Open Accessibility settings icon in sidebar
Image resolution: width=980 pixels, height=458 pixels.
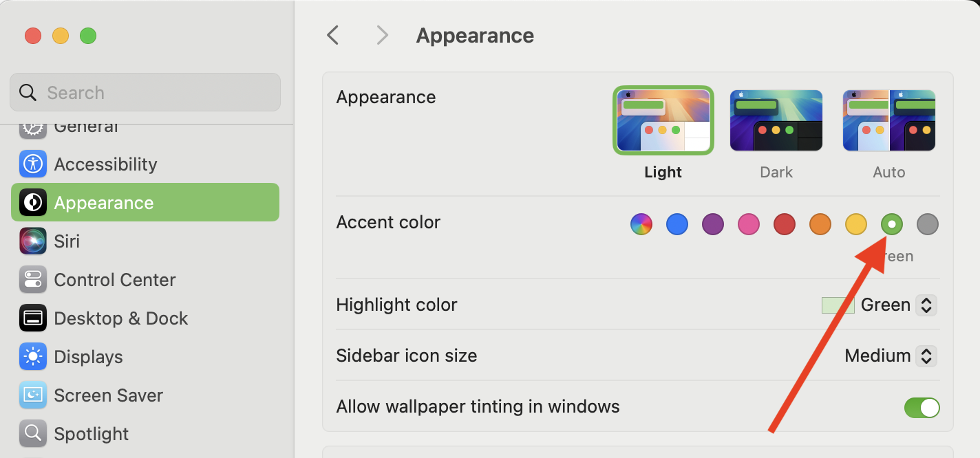pyautogui.click(x=33, y=164)
